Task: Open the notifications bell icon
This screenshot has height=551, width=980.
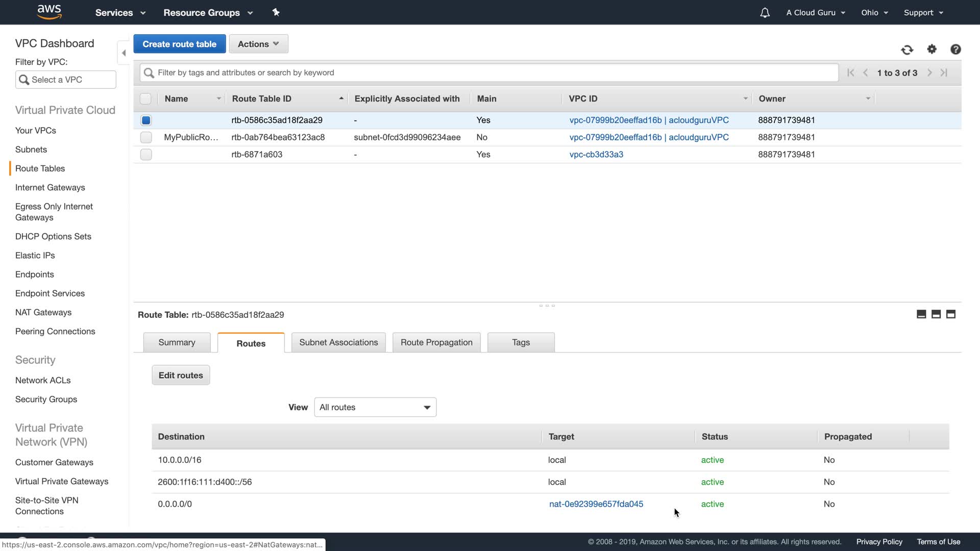Action: 764,13
